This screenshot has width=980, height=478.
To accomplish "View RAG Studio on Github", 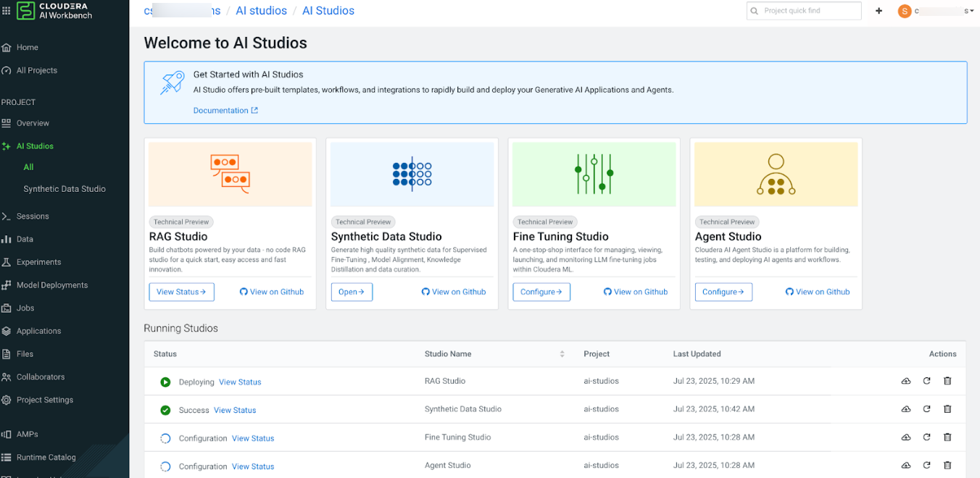I will (x=272, y=292).
